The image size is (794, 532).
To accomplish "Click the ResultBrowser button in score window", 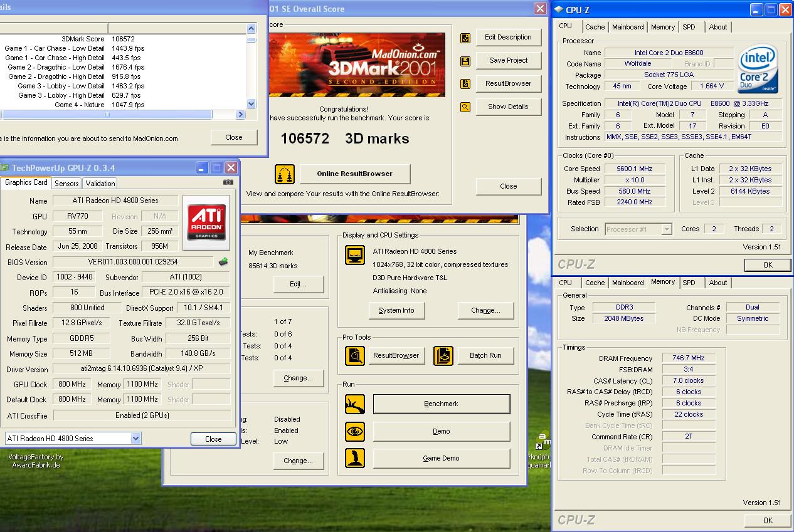I will 508,84.
